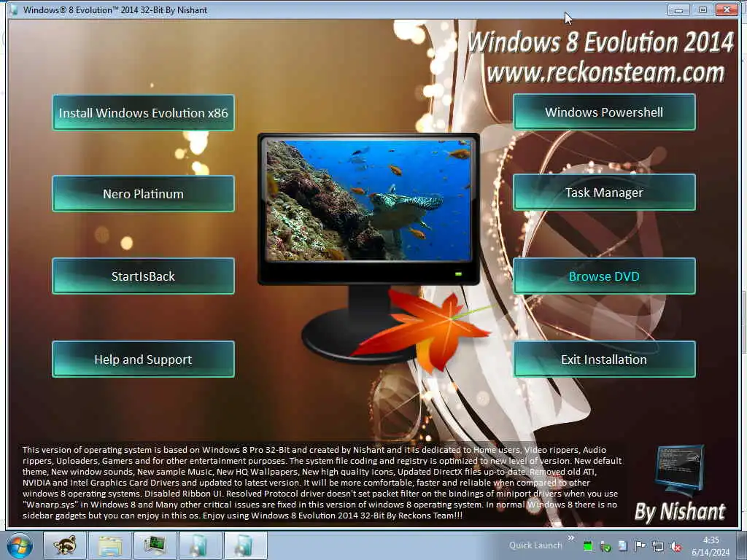Click the underwater turtle monitor image

click(x=368, y=200)
